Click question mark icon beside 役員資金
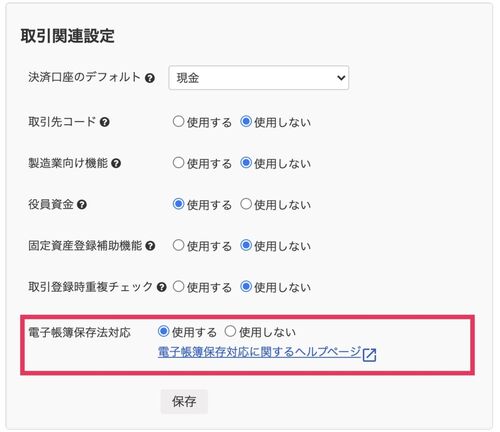This screenshot has height=432, width=500. click(82, 204)
